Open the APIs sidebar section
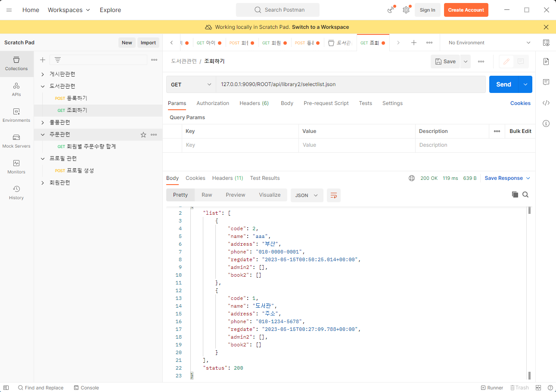 pos(16,90)
